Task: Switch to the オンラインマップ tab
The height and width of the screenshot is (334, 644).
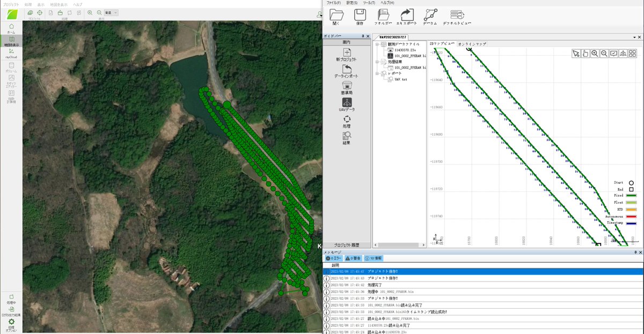Action: [x=472, y=43]
